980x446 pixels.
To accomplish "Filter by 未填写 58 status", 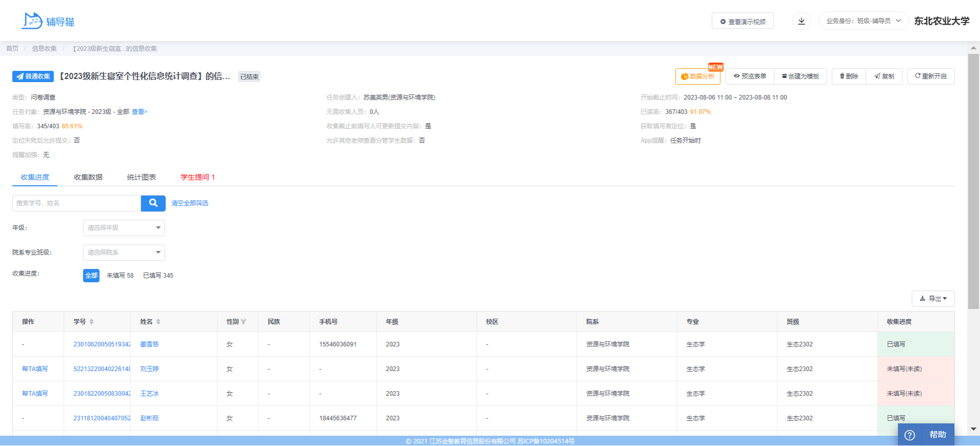I will pos(120,276).
